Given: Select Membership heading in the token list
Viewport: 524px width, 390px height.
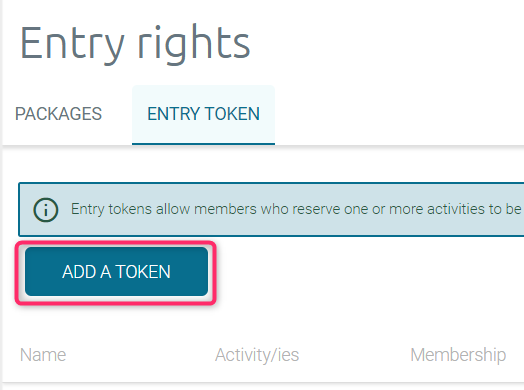Looking at the screenshot, I should (458, 355).
